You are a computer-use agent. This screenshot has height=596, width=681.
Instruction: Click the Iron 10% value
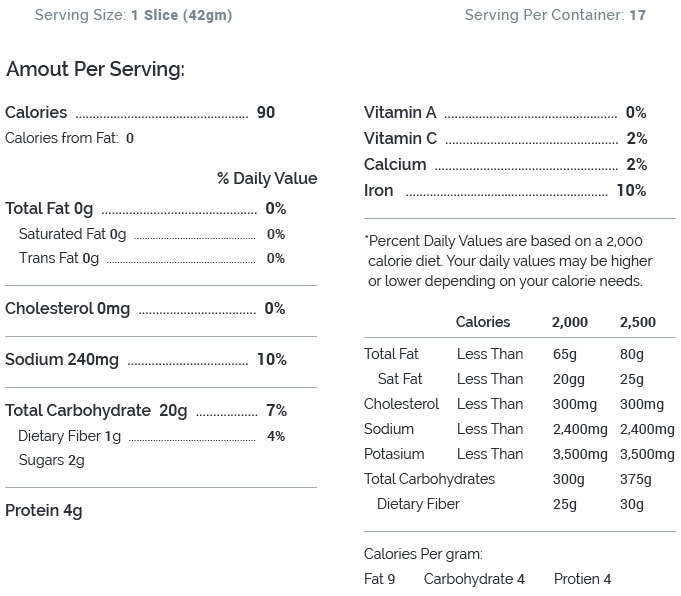point(631,191)
